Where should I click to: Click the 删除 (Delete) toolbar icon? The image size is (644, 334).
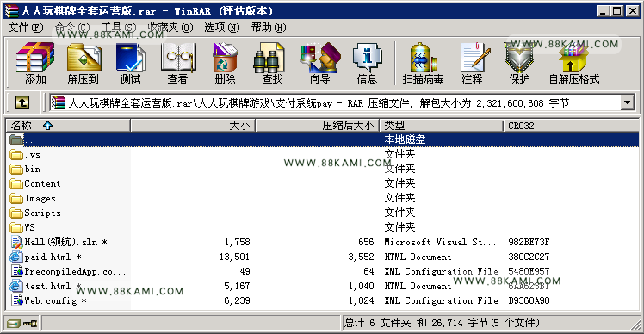(225, 63)
